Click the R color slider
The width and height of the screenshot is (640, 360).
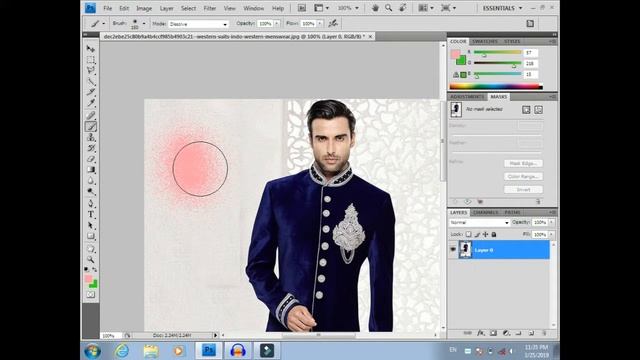point(498,52)
